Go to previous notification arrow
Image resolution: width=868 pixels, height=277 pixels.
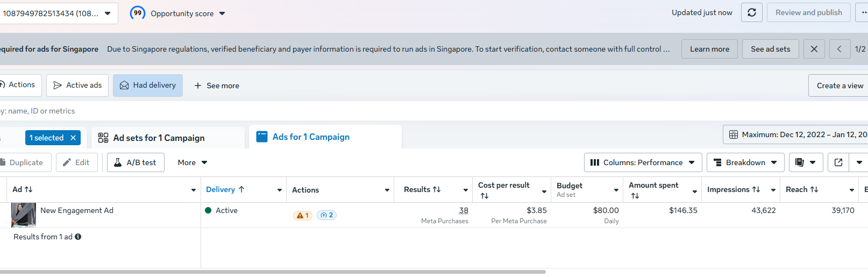[x=839, y=49]
